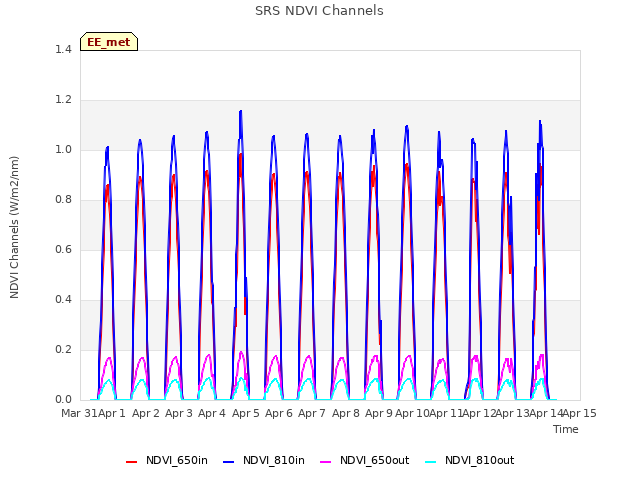Click the Apr 6 x-axis label
This screenshot has height=480, width=640.
tap(279, 413)
